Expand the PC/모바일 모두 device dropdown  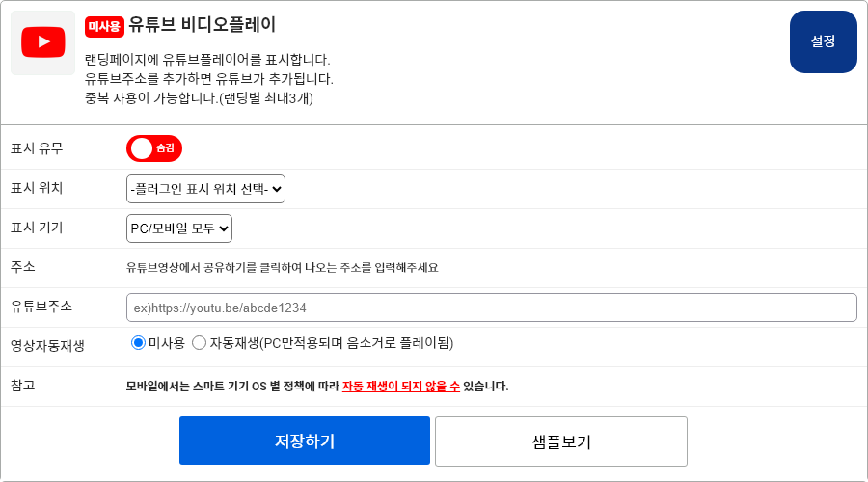tap(179, 228)
